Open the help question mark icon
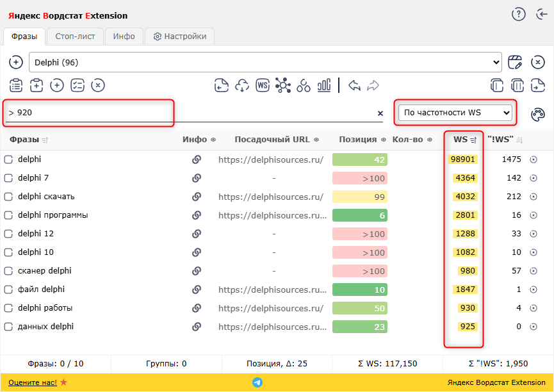554x392 pixels. [x=518, y=15]
